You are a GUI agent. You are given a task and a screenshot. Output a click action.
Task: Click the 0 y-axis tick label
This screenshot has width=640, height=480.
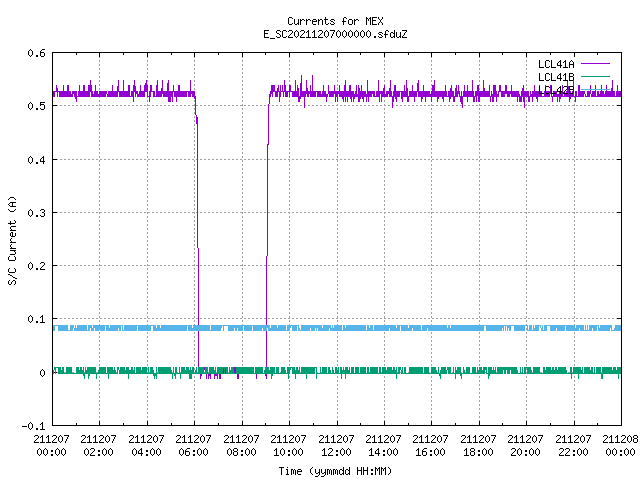(42, 373)
